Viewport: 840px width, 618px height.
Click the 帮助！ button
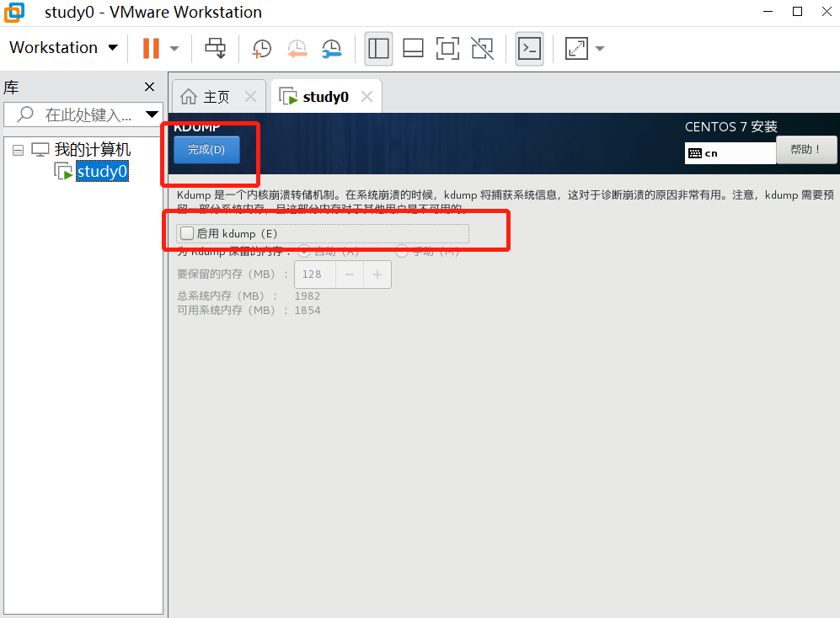click(x=806, y=149)
